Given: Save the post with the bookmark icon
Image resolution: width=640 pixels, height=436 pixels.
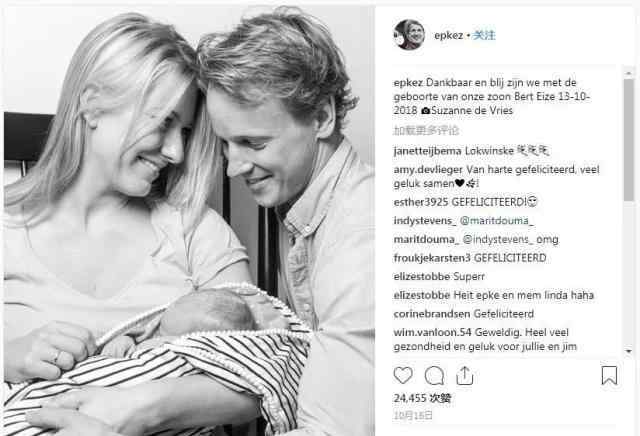Looking at the screenshot, I should pos(609,376).
